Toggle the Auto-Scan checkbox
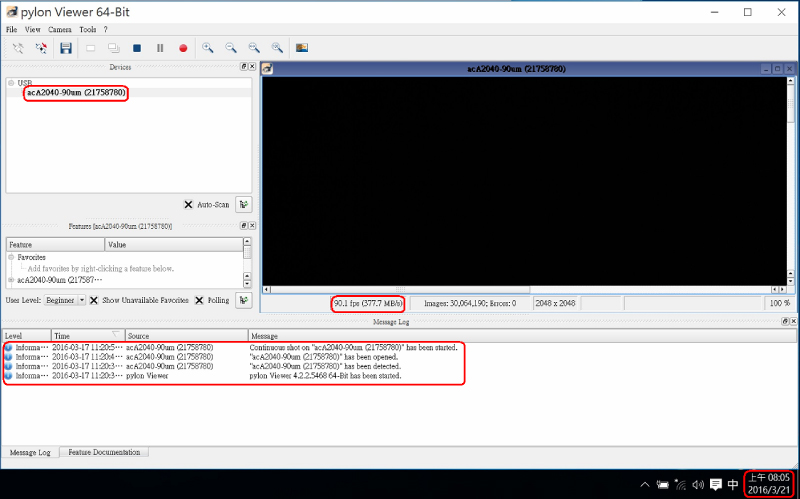 [188, 205]
